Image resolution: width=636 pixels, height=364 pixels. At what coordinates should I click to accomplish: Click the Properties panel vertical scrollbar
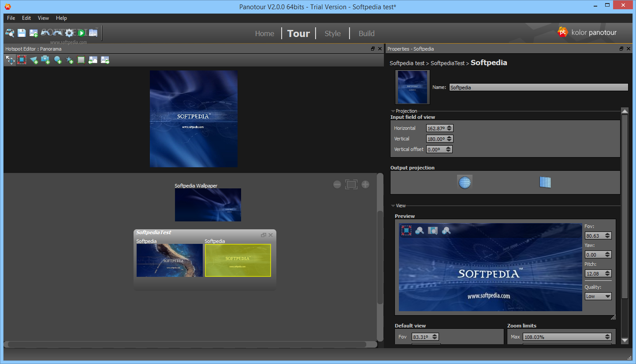pyautogui.click(x=625, y=207)
